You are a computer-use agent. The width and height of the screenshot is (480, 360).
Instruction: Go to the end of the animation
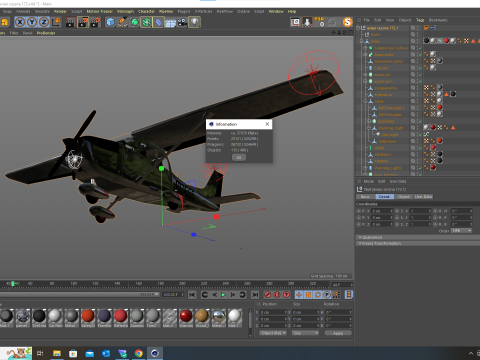coord(255,295)
